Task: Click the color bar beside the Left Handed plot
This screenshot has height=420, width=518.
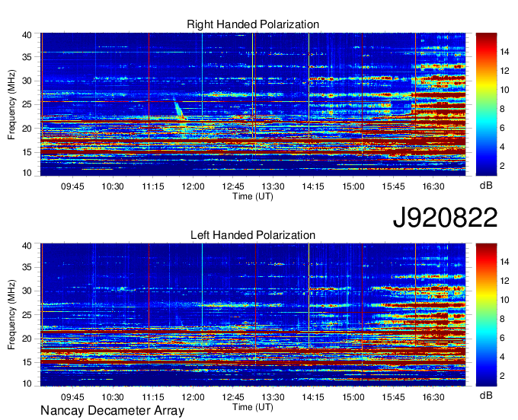Action: 486,315
